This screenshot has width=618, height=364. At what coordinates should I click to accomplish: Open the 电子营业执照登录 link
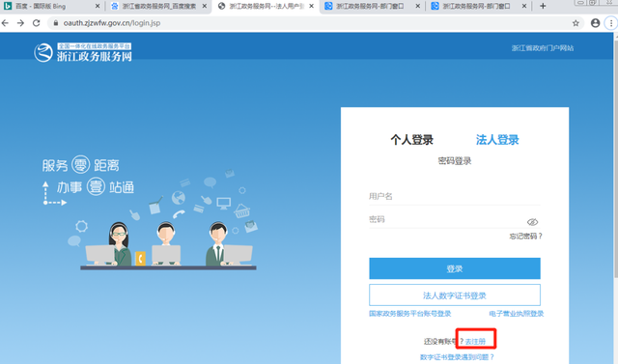point(517,314)
